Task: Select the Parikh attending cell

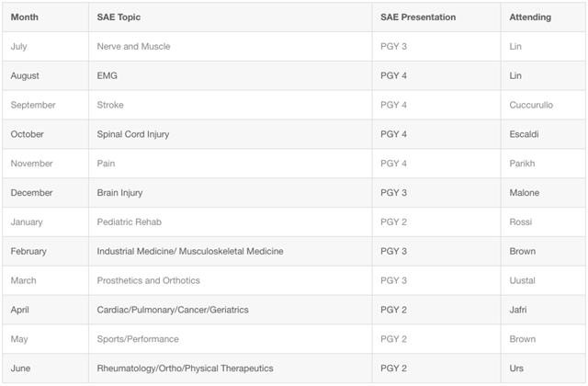Action: [525, 164]
